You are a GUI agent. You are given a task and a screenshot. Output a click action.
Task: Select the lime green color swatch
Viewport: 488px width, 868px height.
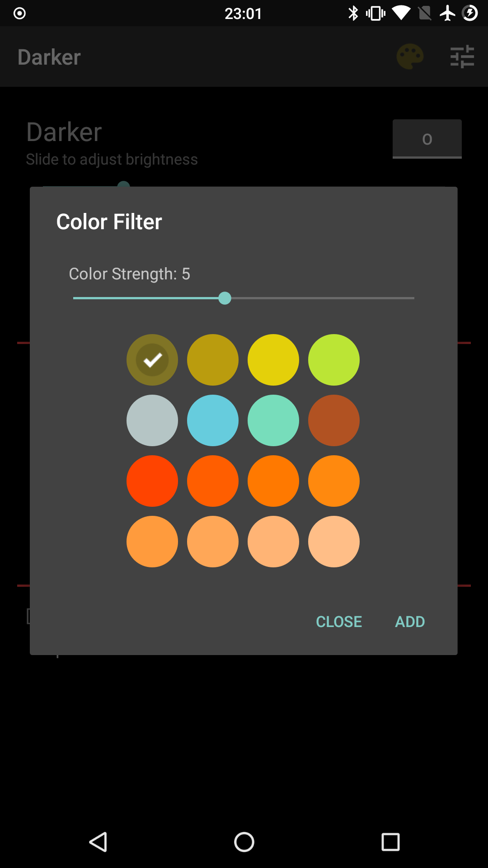click(x=334, y=360)
